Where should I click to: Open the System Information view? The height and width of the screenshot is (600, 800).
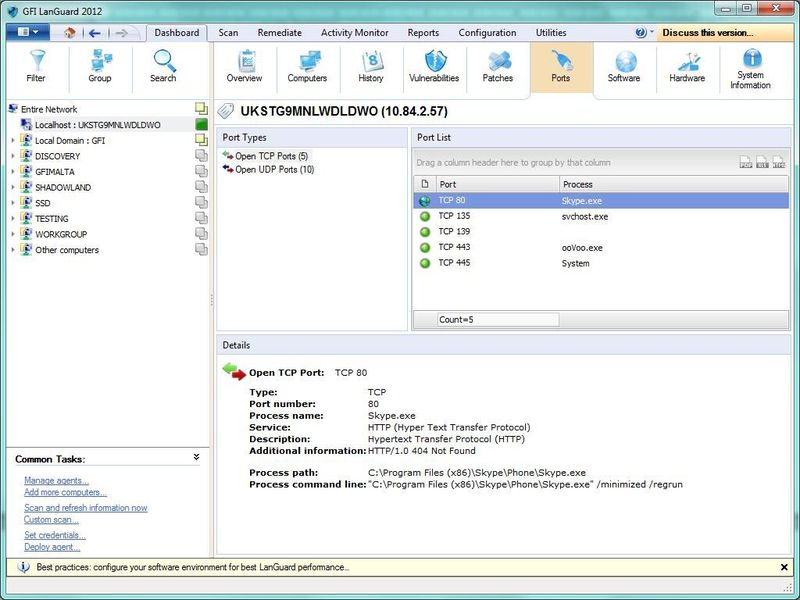click(x=750, y=68)
